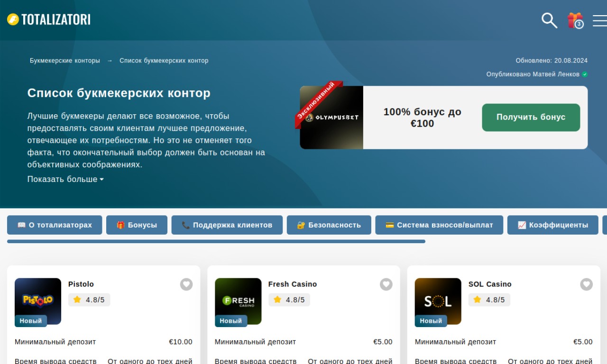Open the gift bonuses icon
This screenshot has height=364, width=607.
coord(575,20)
